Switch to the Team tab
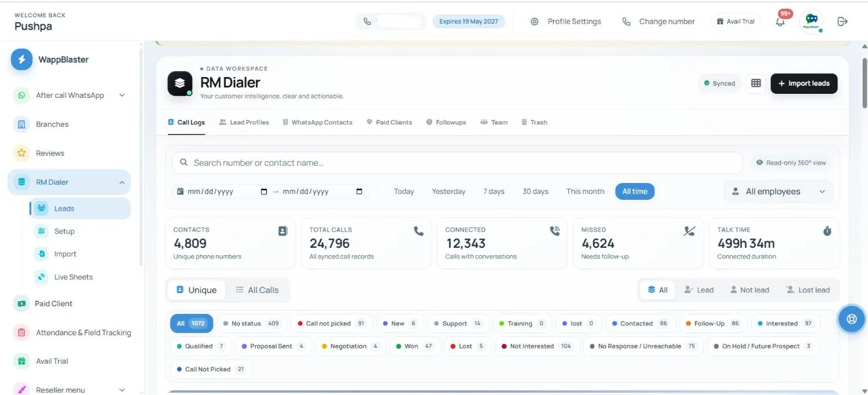The width and height of the screenshot is (868, 395). (x=494, y=122)
